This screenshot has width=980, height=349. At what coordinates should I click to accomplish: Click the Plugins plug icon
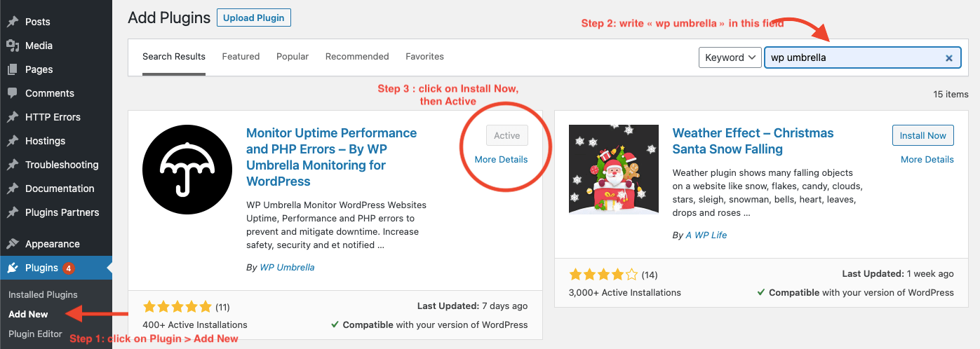click(13, 268)
